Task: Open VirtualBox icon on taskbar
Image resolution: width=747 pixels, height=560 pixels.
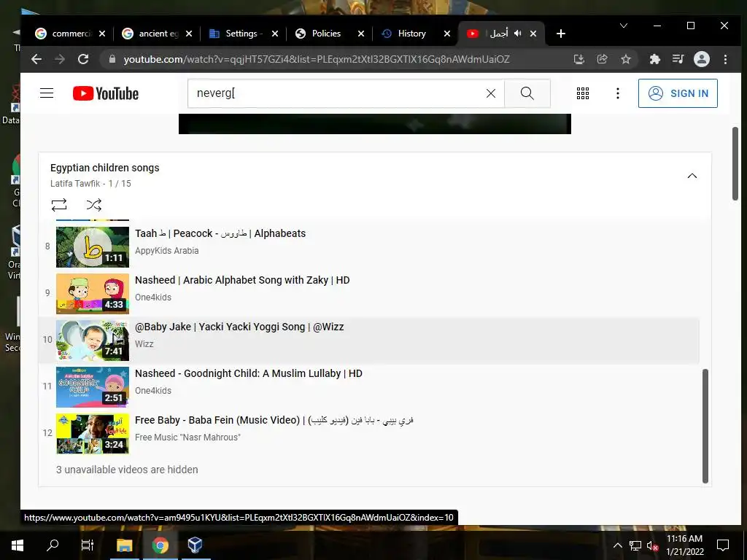Action: 195,545
